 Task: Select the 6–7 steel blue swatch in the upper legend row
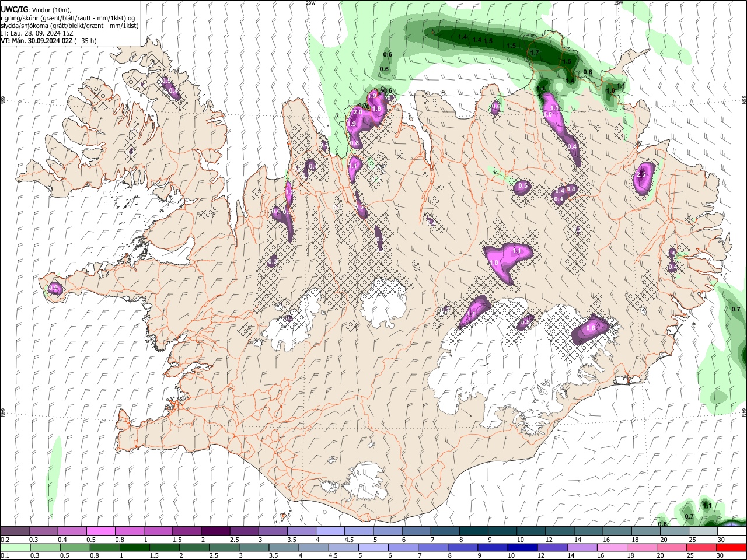tap(416, 531)
